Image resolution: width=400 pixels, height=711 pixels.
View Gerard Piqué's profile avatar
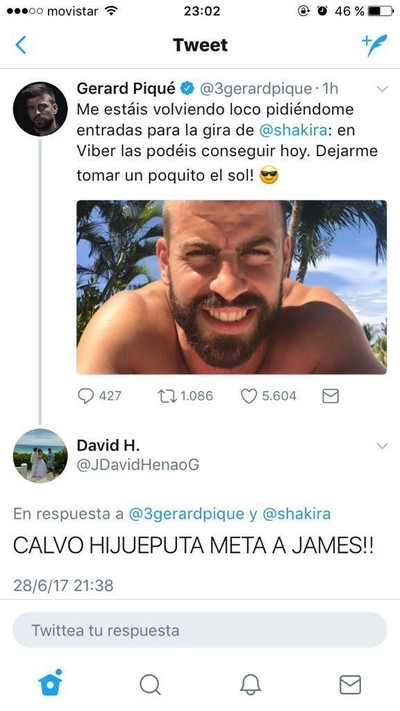click(40, 109)
